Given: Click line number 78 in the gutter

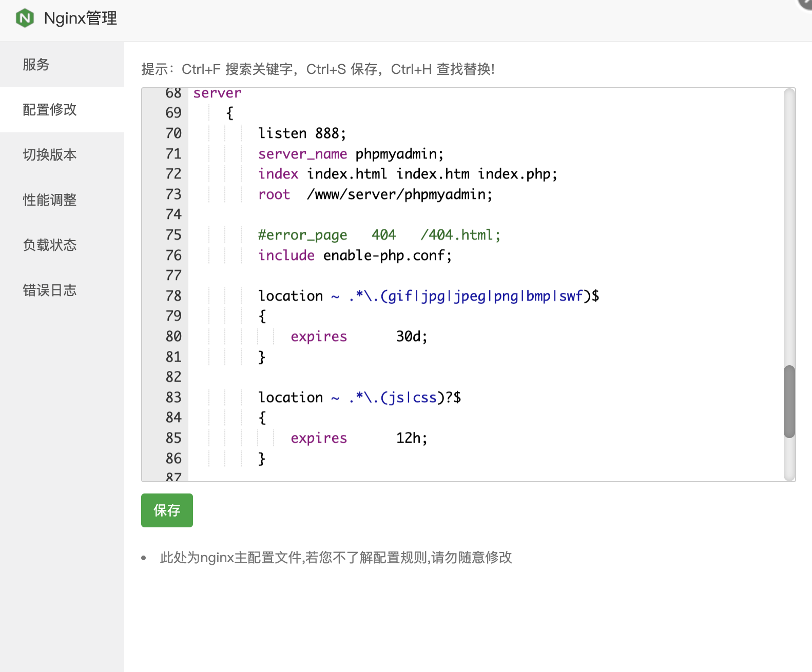Looking at the screenshot, I should pos(173,296).
